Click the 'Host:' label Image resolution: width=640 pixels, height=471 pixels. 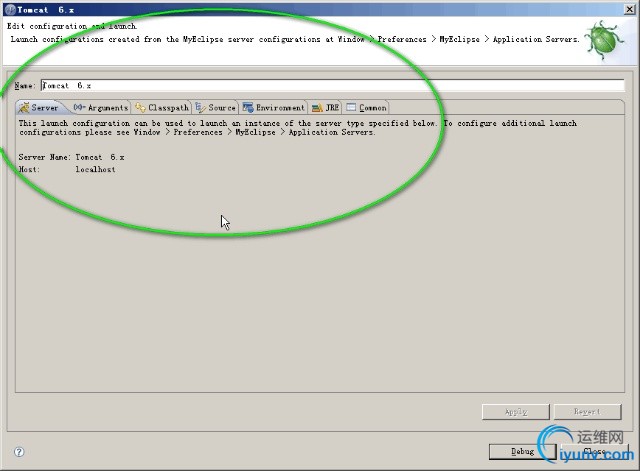tap(29, 169)
